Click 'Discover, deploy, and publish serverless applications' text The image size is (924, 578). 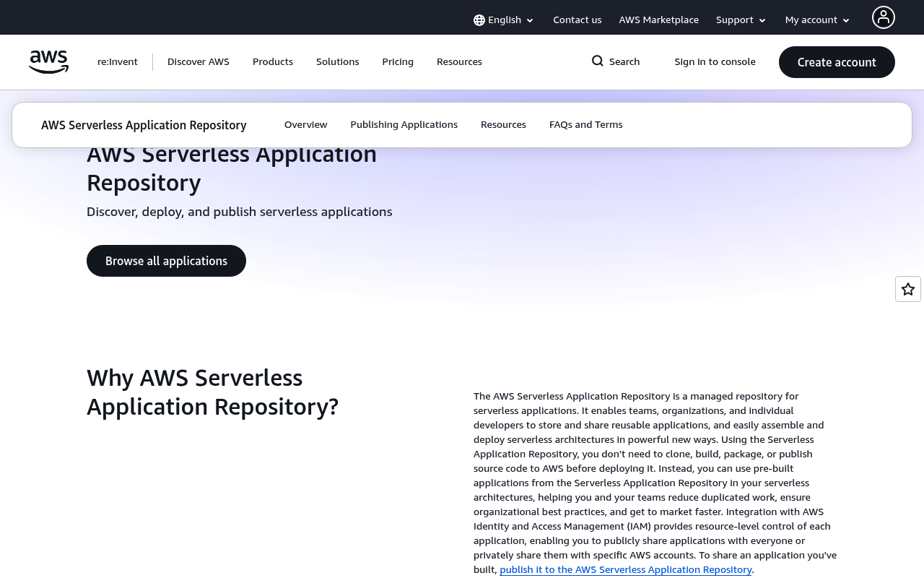(240, 212)
